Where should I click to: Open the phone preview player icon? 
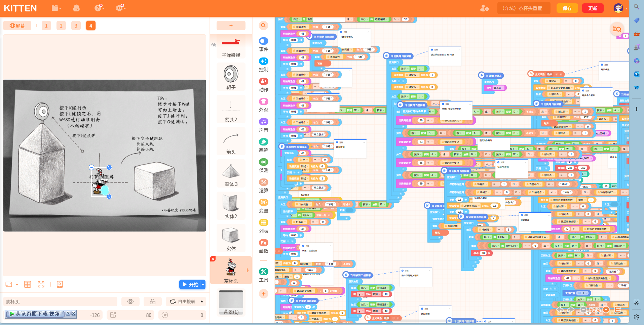pyautogui.click(x=60, y=284)
